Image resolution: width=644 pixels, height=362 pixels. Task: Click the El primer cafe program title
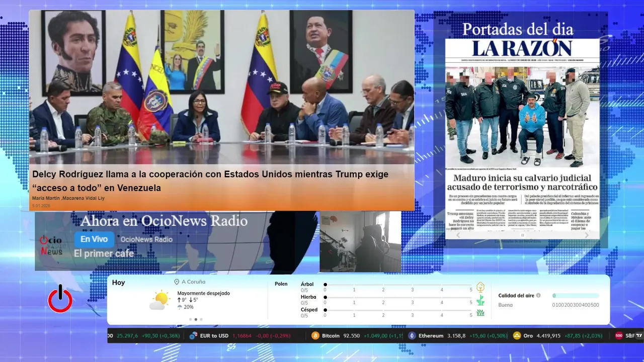click(x=104, y=253)
